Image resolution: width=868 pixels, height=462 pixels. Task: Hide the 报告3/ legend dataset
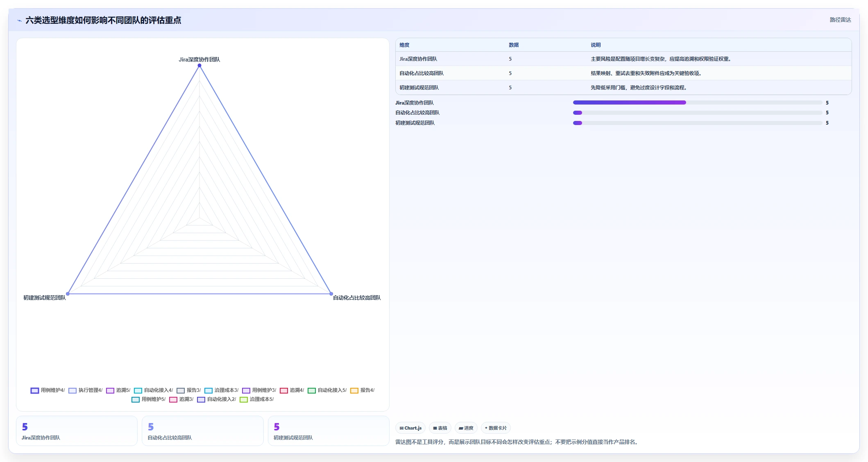[188, 390]
